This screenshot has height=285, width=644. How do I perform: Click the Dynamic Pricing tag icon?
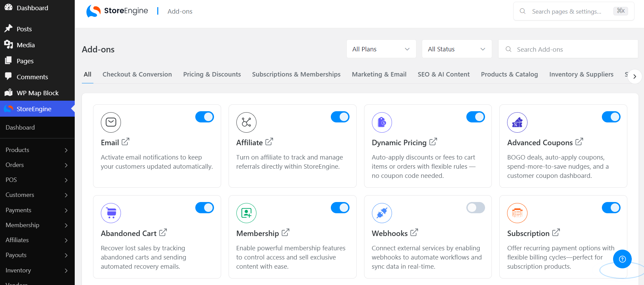tap(382, 122)
